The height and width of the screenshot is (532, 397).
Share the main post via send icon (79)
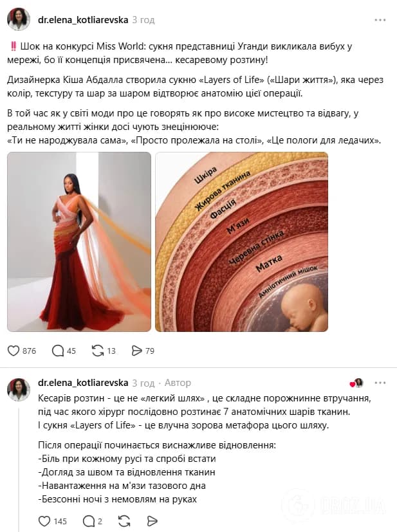[136, 351]
